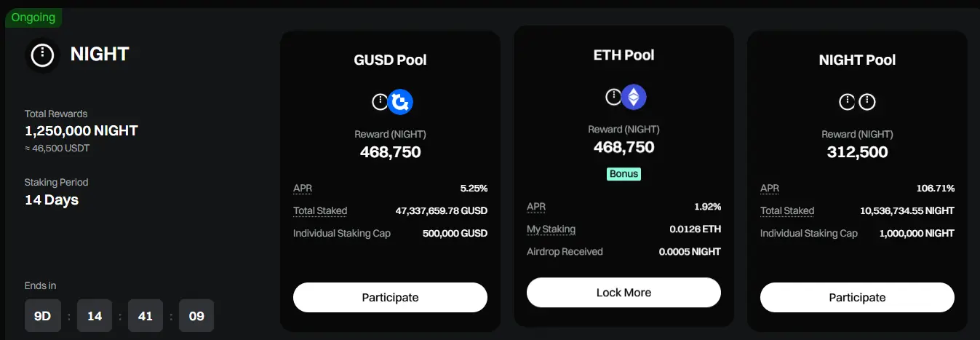Click the right NIGHT icon in NIGHT Pool
The image size is (980, 340).
pos(867,102)
